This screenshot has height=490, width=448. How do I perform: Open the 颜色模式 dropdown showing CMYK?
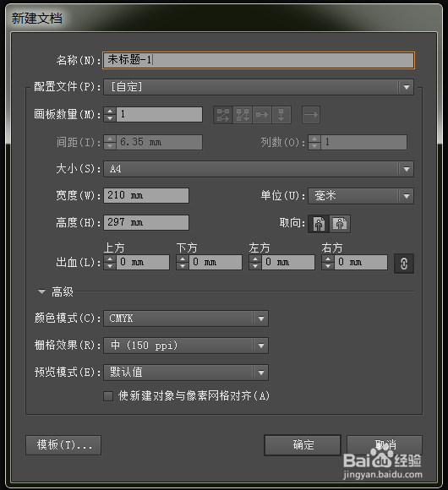186,318
